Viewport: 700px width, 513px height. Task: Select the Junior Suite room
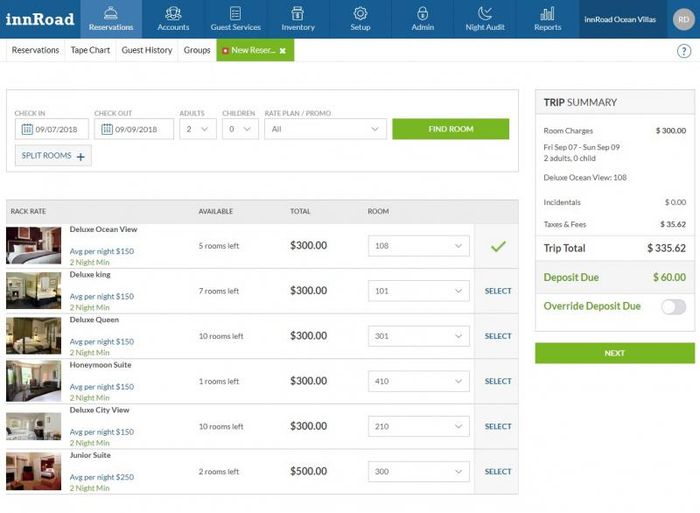[498, 471]
